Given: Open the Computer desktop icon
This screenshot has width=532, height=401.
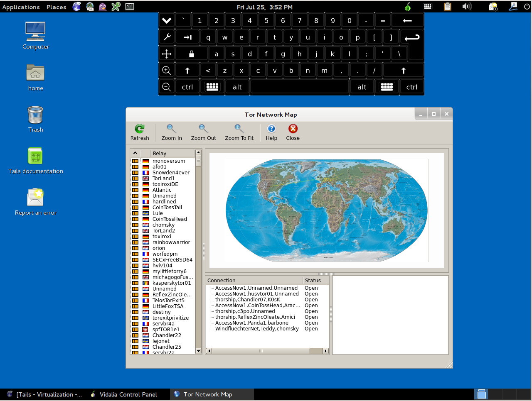Looking at the screenshot, I should (x=35, y=35).
